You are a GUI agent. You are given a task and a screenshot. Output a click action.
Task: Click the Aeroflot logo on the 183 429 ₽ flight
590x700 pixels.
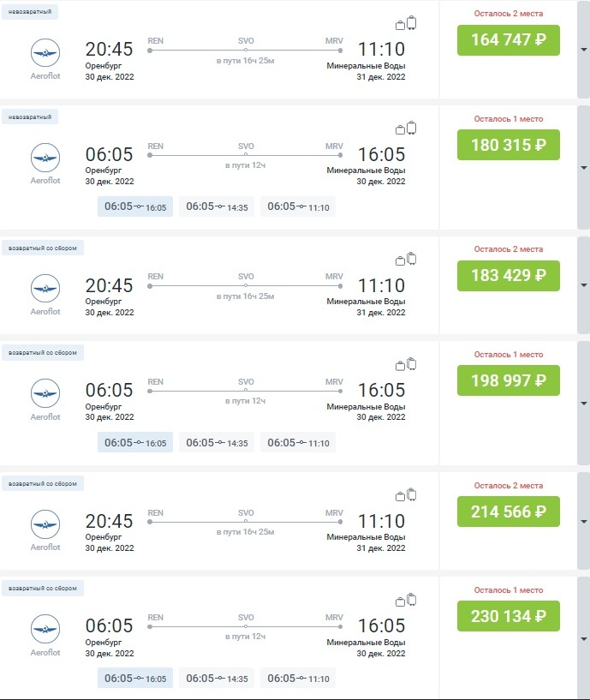(x=45, y=288)
